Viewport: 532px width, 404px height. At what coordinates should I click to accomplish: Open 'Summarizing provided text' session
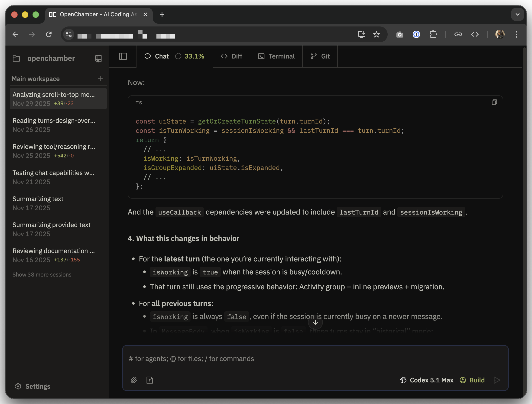coord(58,229)
